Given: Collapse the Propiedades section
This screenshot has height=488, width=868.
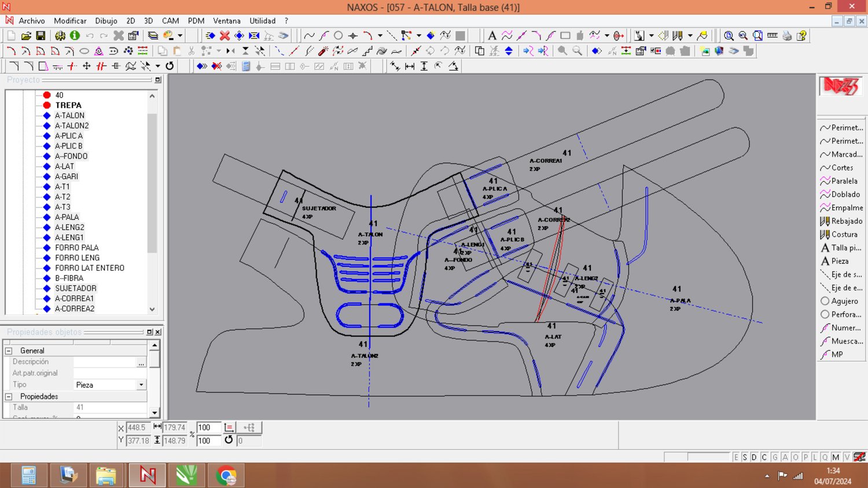Looking at the screenshot, I should tap(9, 397).
